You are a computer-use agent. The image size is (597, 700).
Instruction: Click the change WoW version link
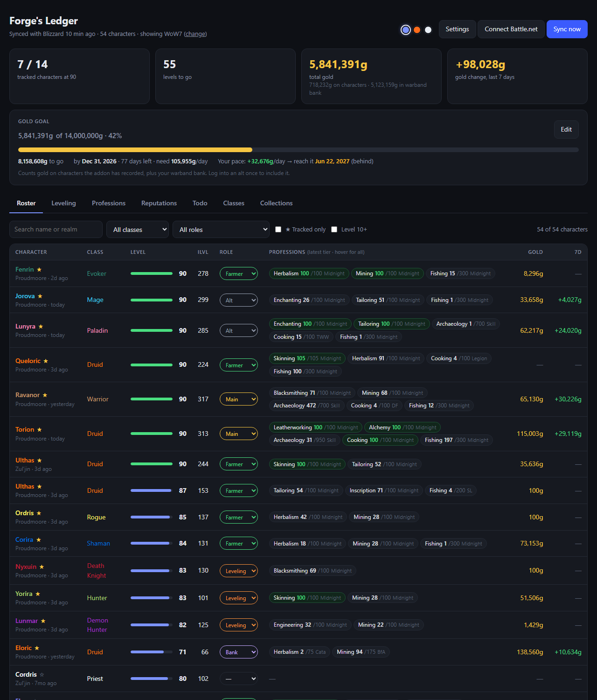[x=195, y=34]
